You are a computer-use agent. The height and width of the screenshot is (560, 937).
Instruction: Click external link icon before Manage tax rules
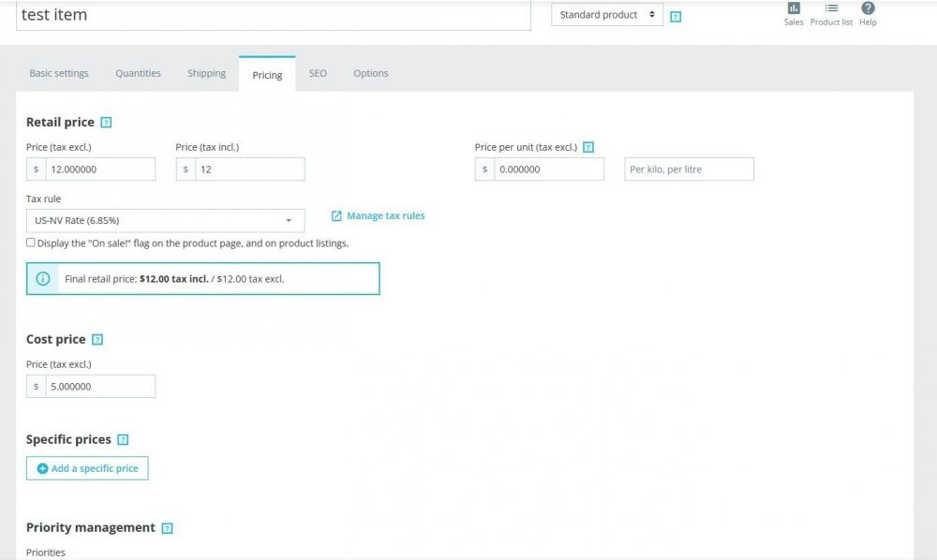point(336,216)
